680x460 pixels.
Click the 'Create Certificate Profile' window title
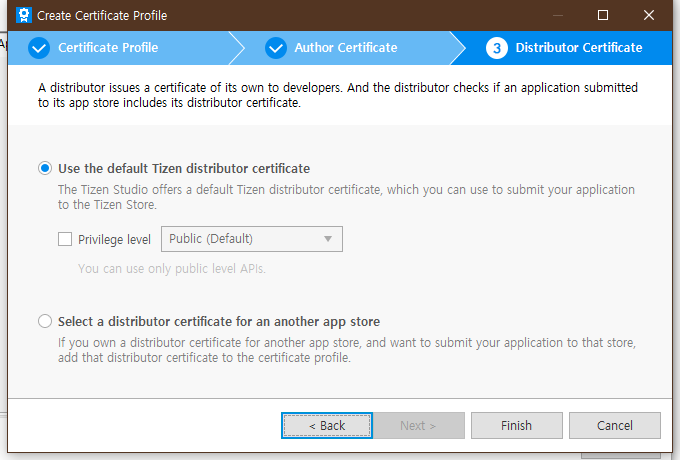[102, 16]
